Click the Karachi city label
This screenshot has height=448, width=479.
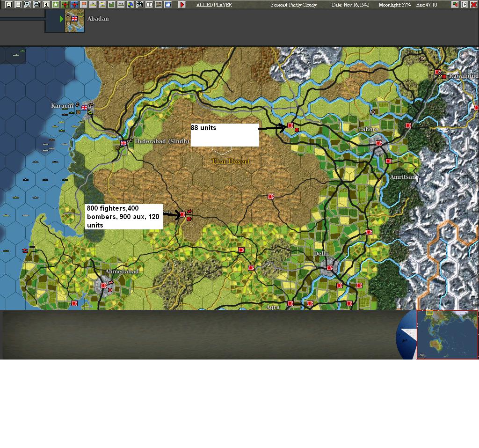(63, 106)
